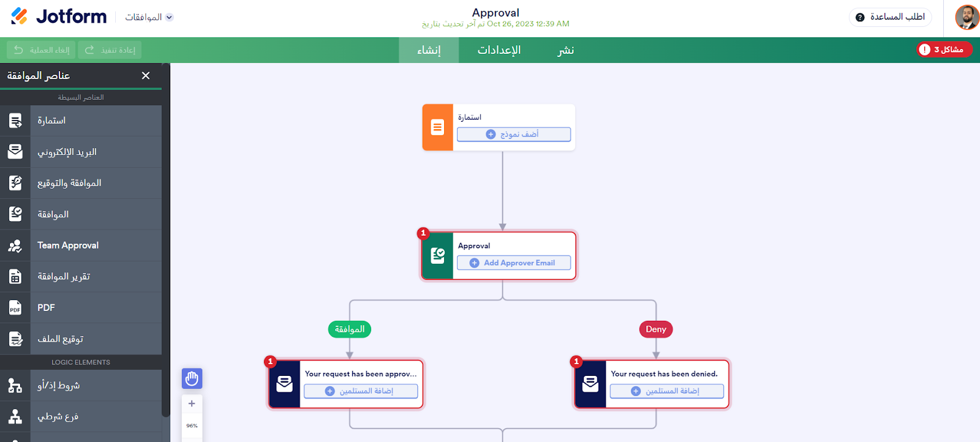Click the green Approval node icon
The width and height of the screenshot is (980, 442).
pos(438,256)
